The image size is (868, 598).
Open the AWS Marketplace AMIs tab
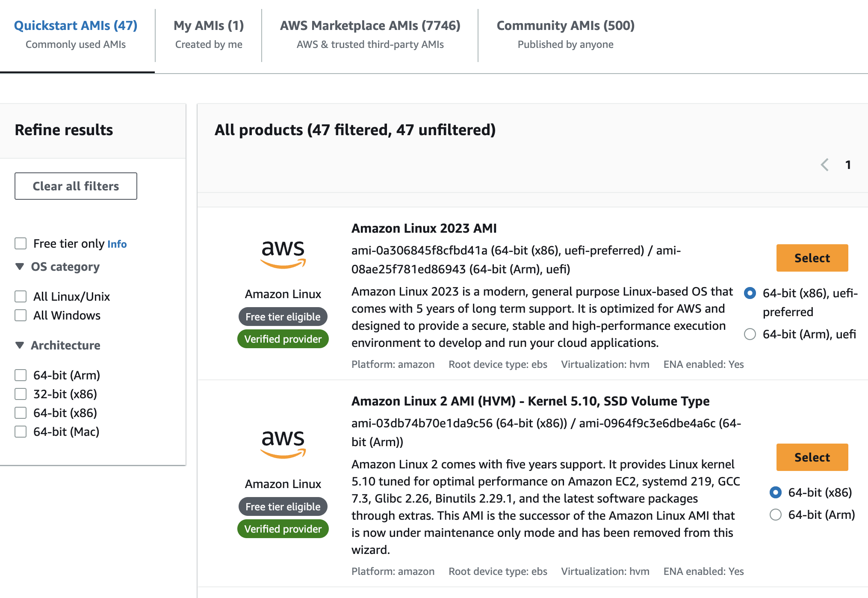click(370, 34)
